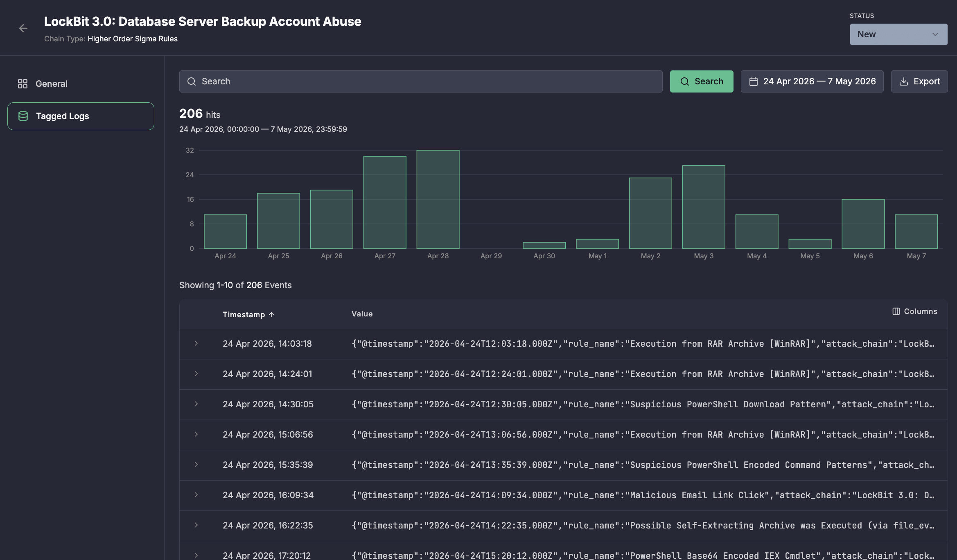Viewport: 957px width, 560px height.
Task: Sort by the Timestamp column header
Action: [x=248, y=314]
